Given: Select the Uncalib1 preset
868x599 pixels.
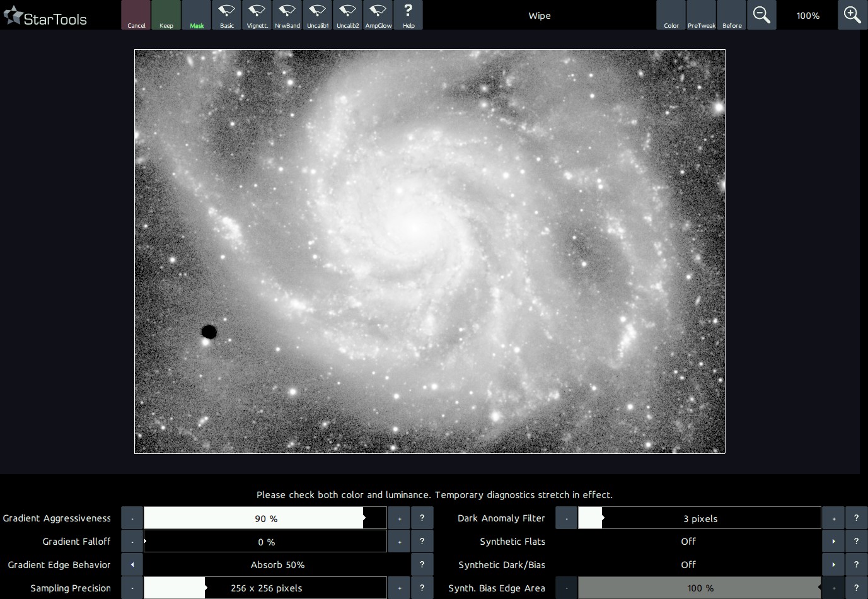Looking at the screenshot, I should pyautogui.click(x=317, y=15).
